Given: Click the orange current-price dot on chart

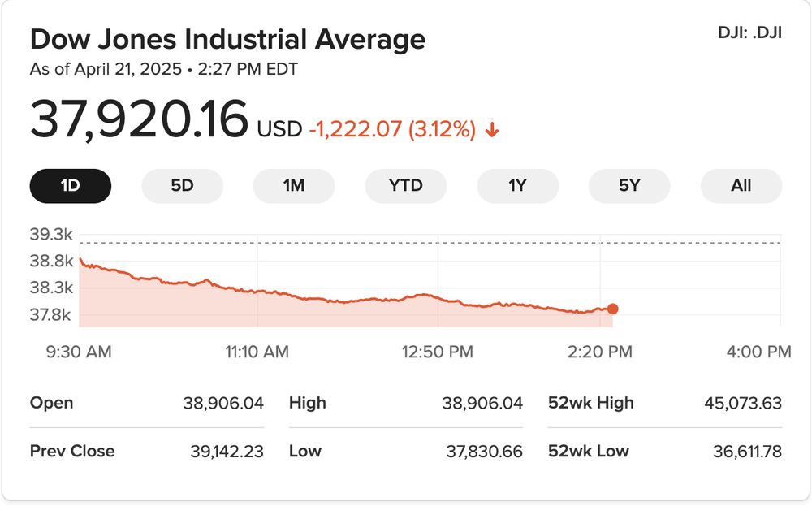Looking at the screenshot, I should [612, 309].
